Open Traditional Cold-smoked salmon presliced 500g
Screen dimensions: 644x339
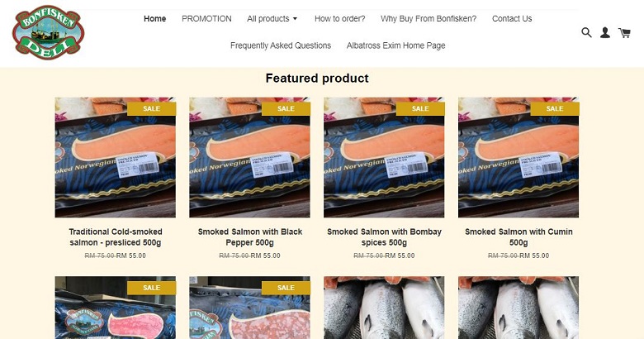(x=116, y=237)
